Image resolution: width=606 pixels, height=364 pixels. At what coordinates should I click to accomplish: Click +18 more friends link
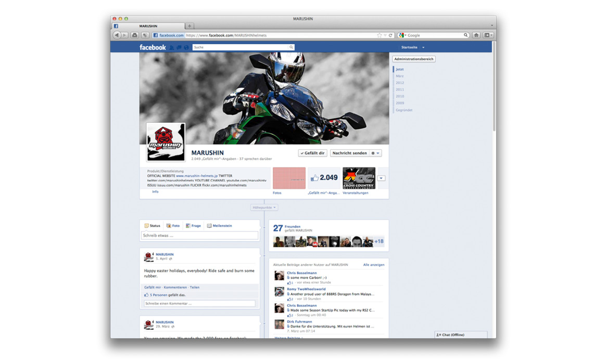pos(379,242)
